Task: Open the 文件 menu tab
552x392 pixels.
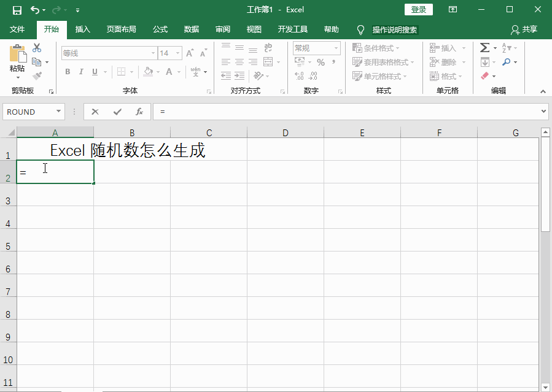Action: (x=17, y=29)
